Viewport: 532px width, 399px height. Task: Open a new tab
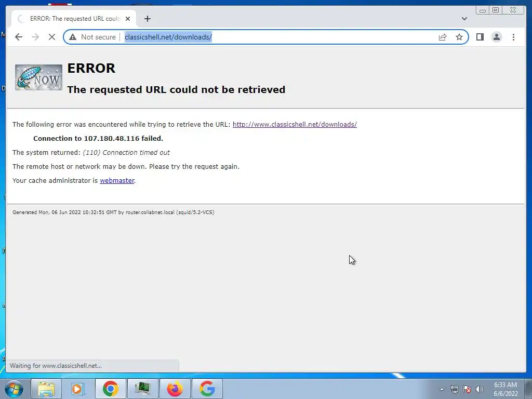coord(147,19)
